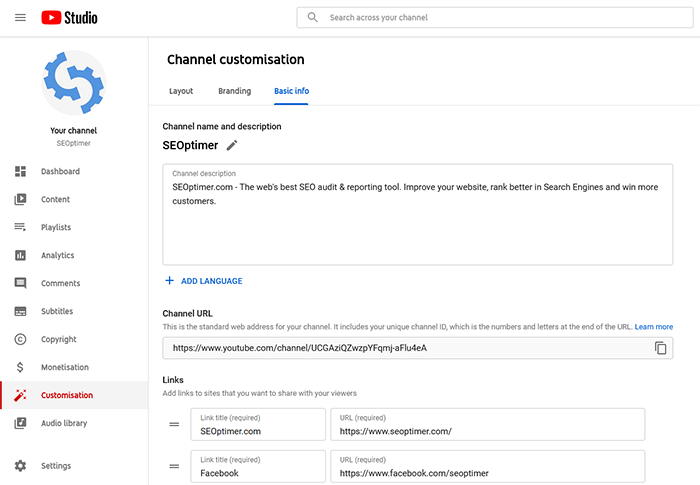Click the drag handle for SEOptimer.com link

(x=174, y=424)
